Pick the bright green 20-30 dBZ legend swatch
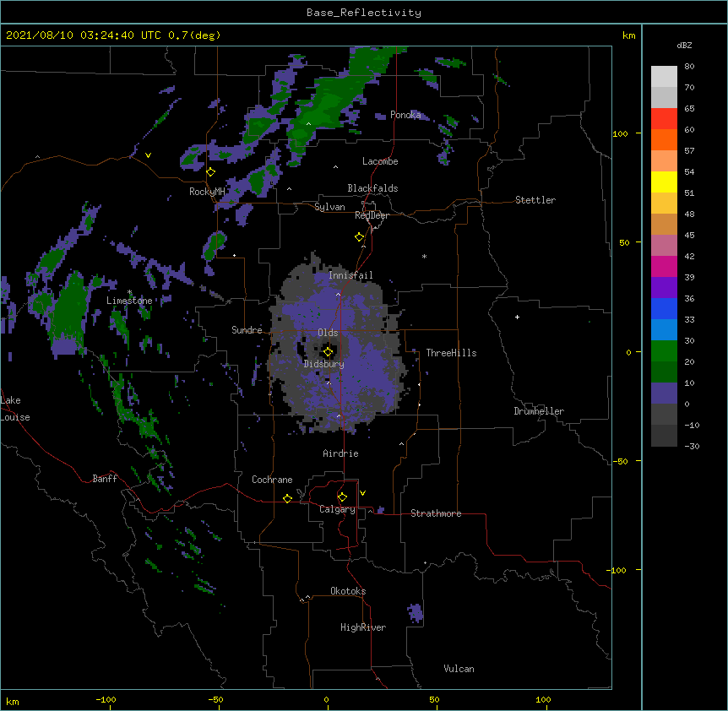This screenshot has width=728, height=711. [664, 351]
